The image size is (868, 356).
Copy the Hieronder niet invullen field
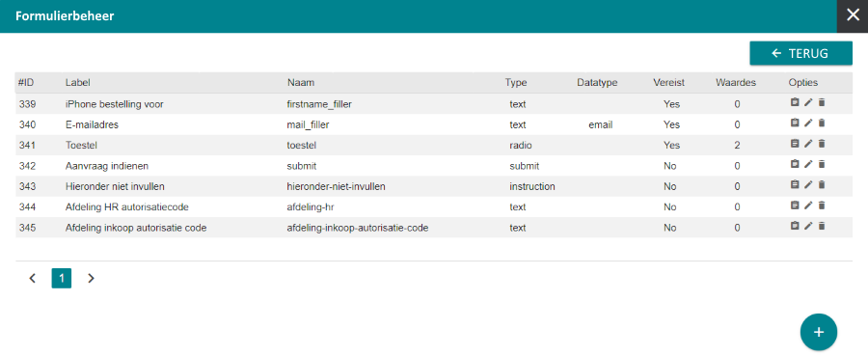click(x=795, y=184)
